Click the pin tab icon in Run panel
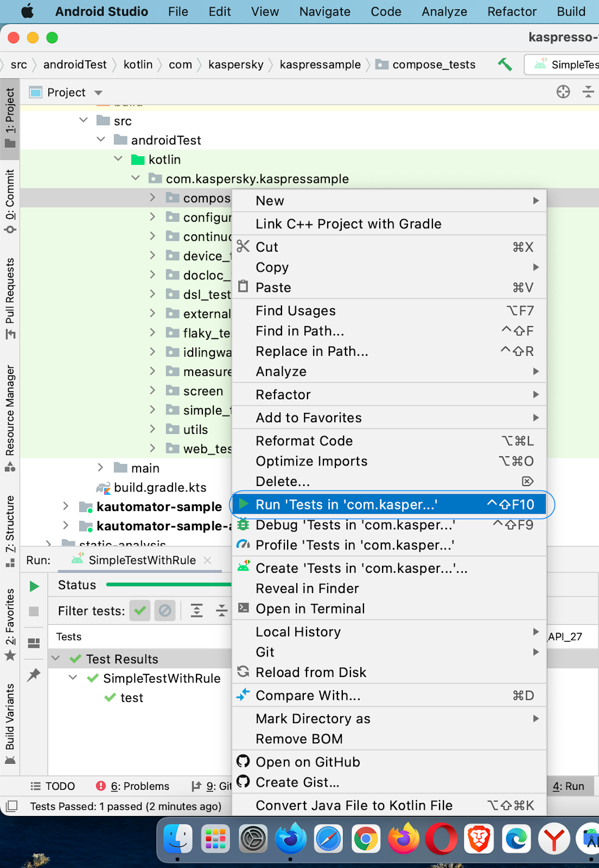This screenshot has height=868, width=599. tap(34, 674)
